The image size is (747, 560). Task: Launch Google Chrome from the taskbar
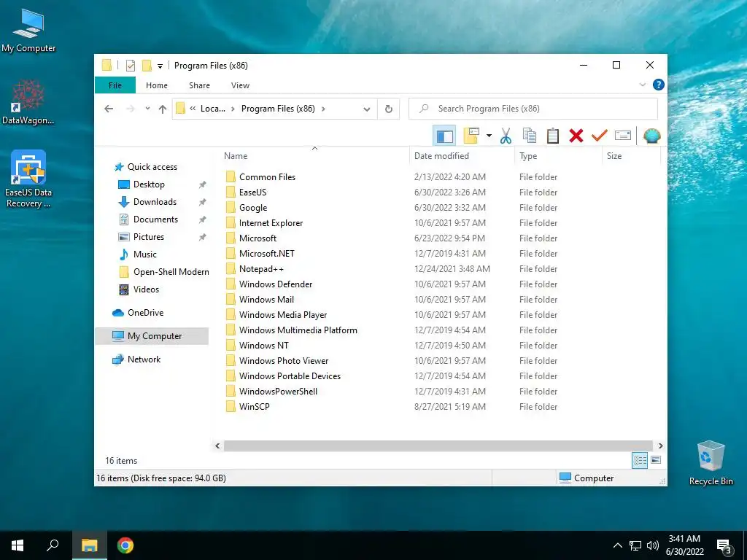click(125, 545)
